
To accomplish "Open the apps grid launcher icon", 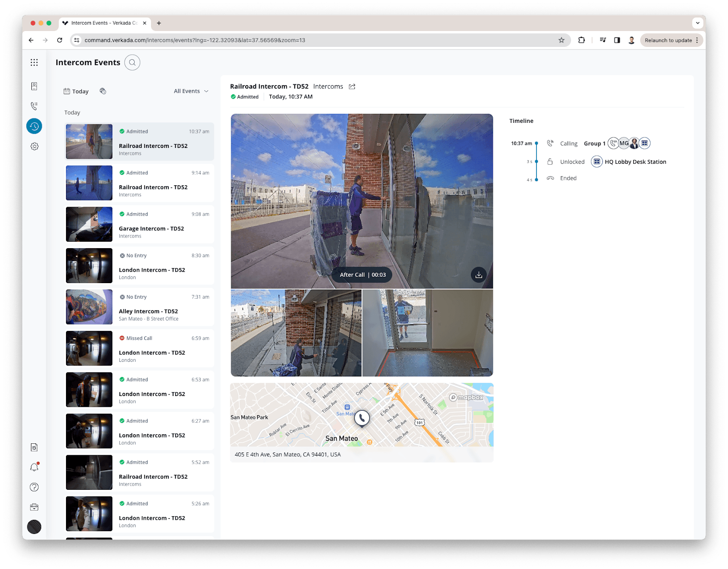I will click(x=34, y=63).
